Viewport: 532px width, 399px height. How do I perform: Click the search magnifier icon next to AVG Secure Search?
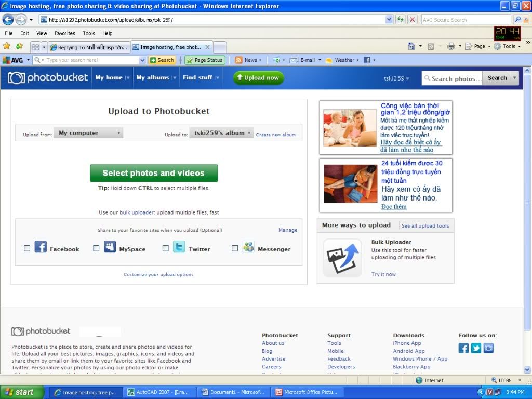coord(517,20)
